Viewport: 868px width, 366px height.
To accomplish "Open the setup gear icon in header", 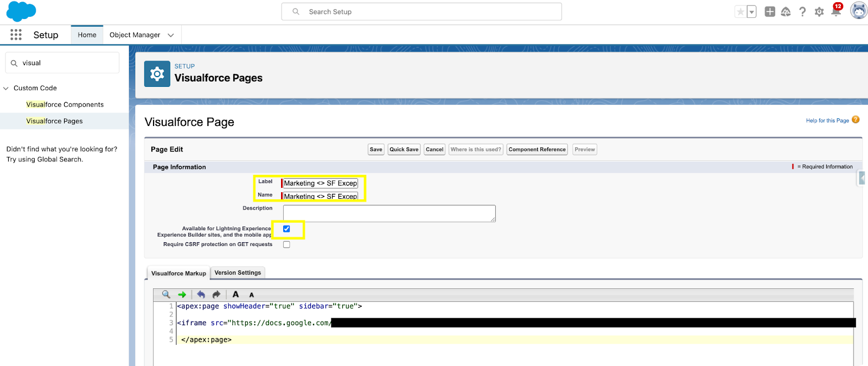I will (x=819, y=11).
